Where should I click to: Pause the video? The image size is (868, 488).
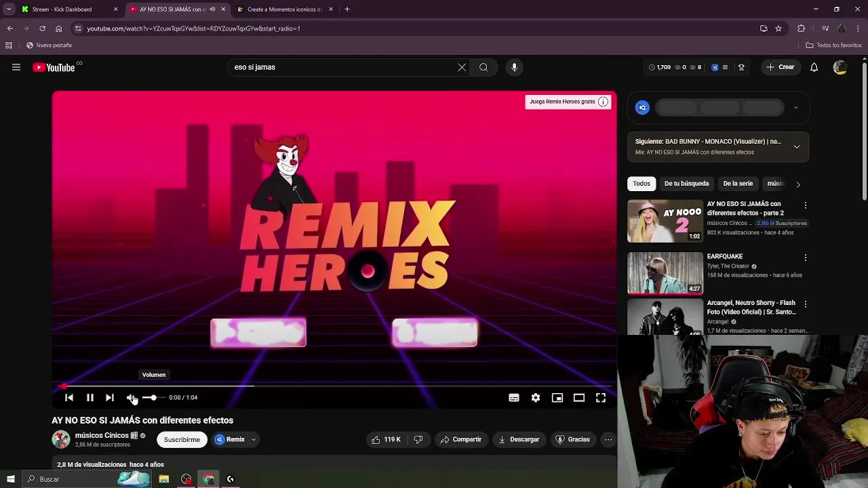pos(90,398)
